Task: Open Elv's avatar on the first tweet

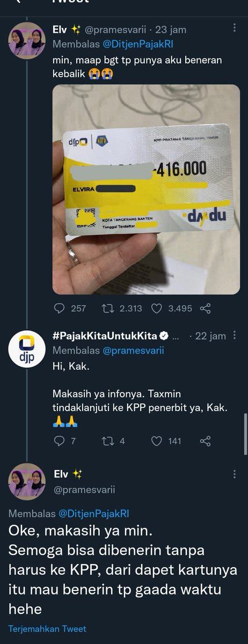Action: point(27,41)
